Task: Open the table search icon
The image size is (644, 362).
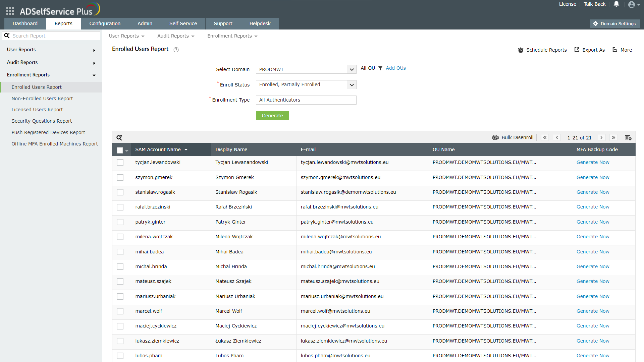Action: pos(119,138)
